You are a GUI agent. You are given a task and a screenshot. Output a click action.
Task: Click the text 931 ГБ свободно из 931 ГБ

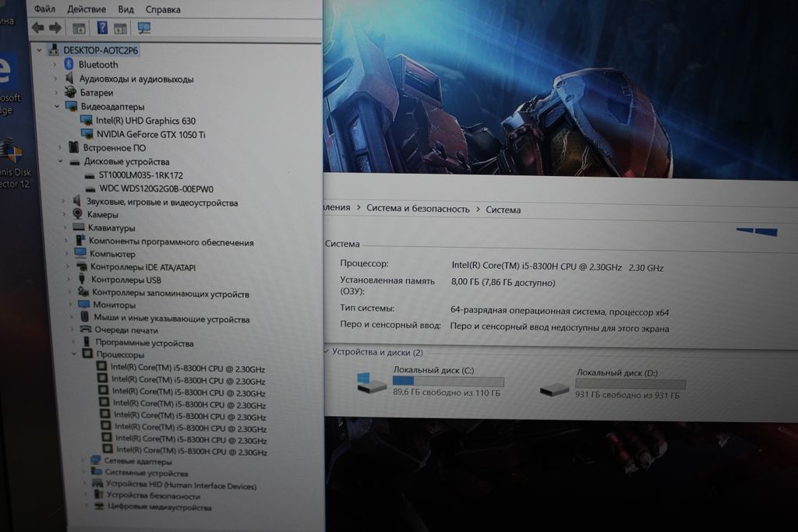(627, 395)
